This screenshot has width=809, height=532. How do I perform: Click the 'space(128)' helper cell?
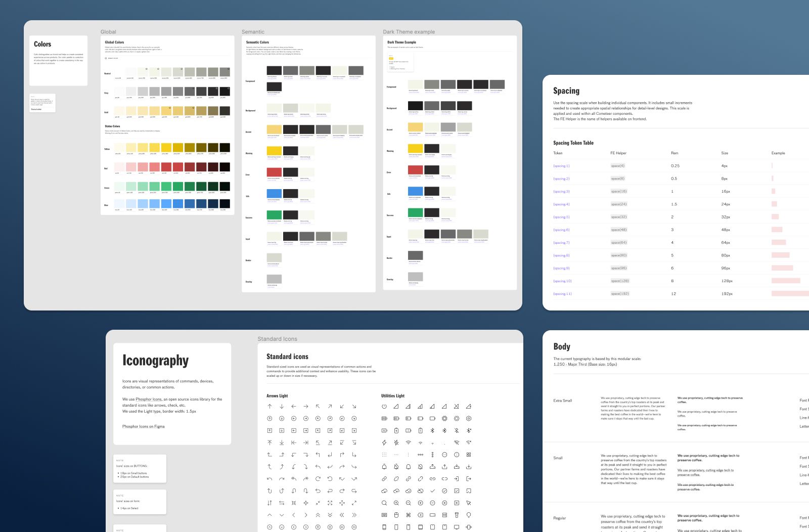(x=620, y=281)
